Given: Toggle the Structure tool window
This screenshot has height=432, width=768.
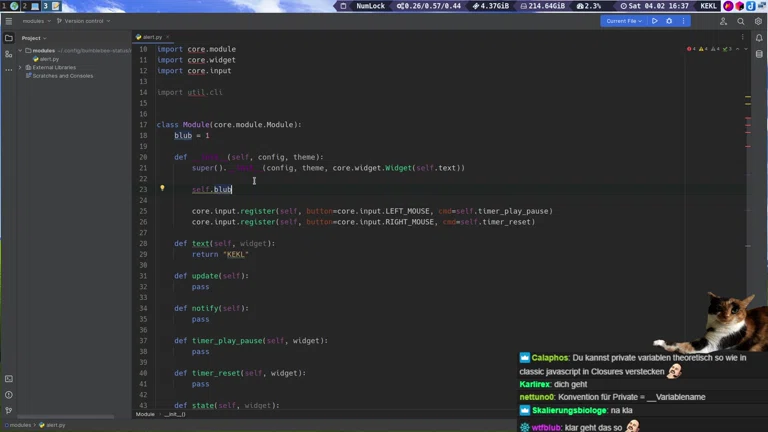Looking at the screenshot, I should [x=9, y=55].
